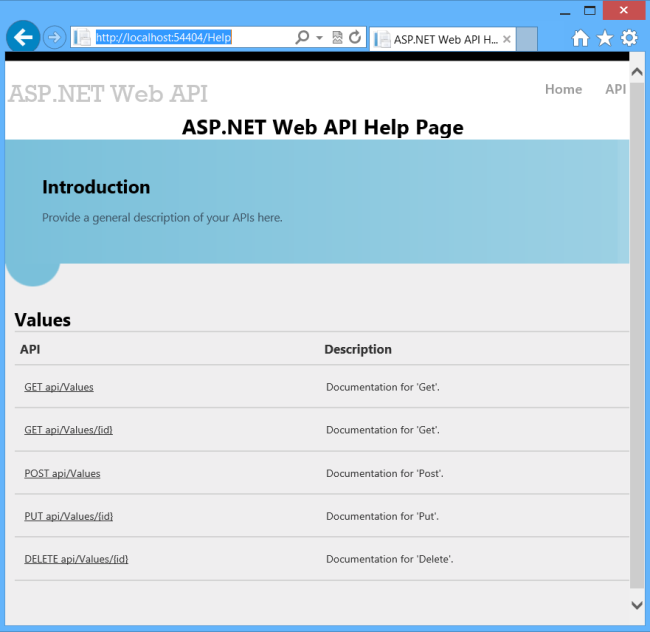Screen dimensions: 650x632
Task: Click the compatibility view icon
Action: (x=337, y=38)
